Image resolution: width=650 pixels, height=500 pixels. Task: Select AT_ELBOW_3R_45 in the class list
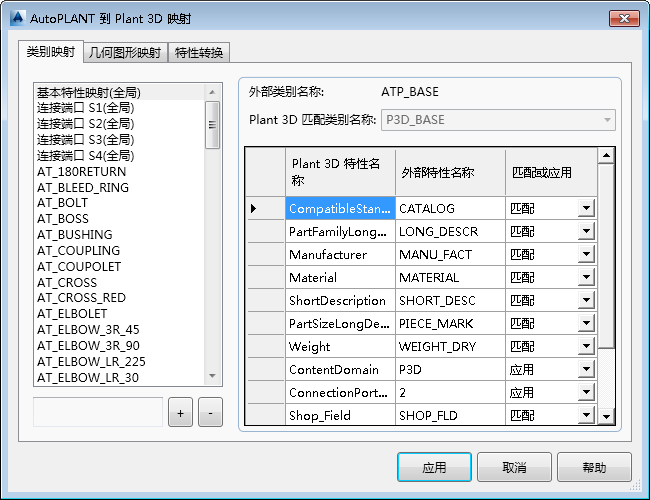[x=120, y=330]
